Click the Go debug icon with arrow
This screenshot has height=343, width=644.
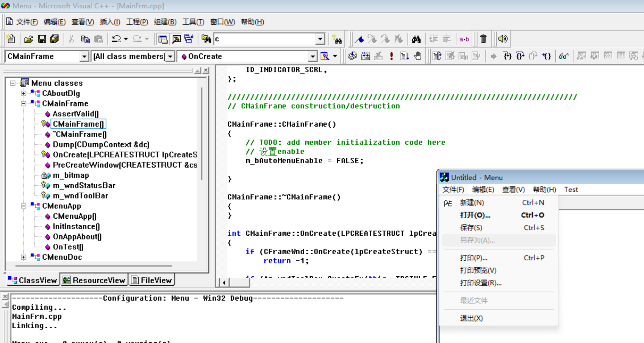pos(404,56)
